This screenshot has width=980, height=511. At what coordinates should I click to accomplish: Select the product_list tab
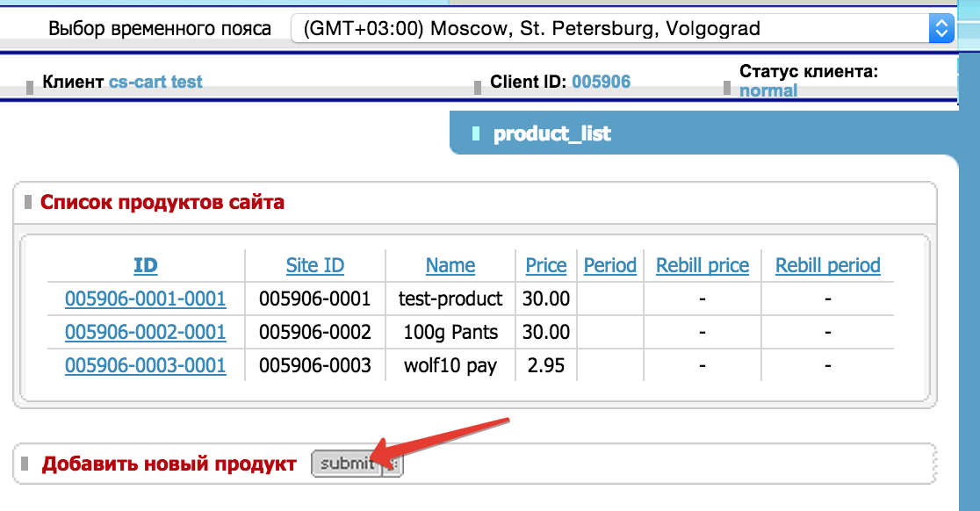(x=552, y=134)
